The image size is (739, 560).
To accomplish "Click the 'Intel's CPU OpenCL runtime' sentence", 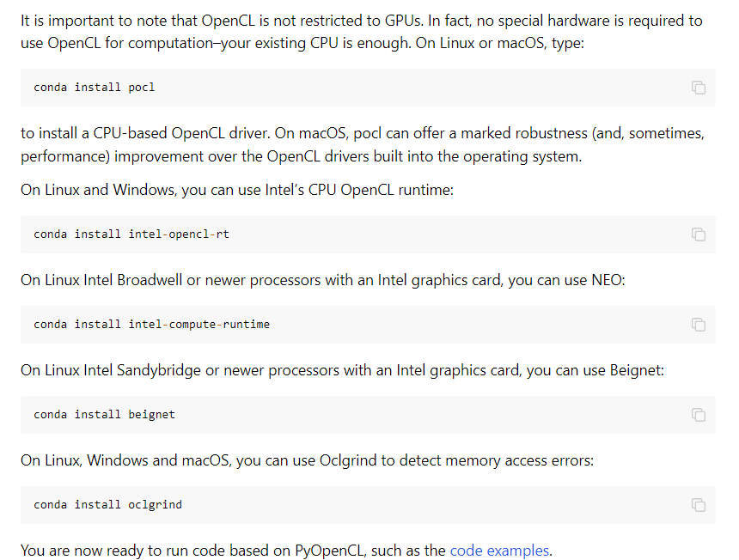I will [237, 190].
